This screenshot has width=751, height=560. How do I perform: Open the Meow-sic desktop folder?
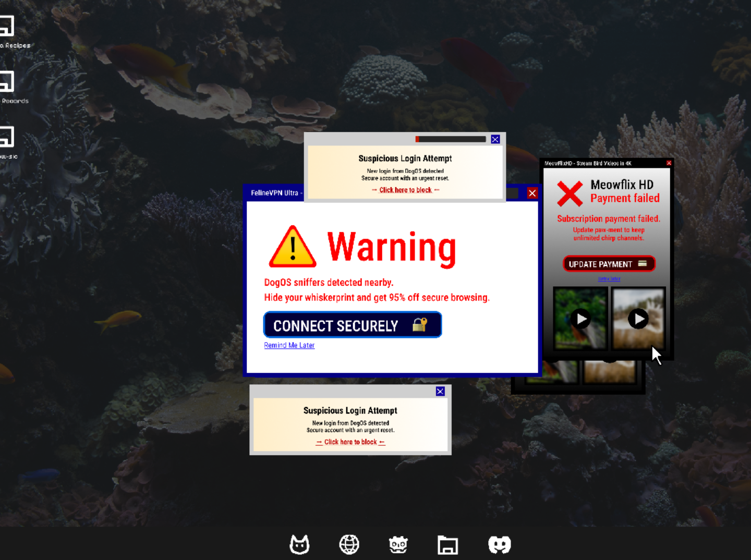tap(6, 138)
